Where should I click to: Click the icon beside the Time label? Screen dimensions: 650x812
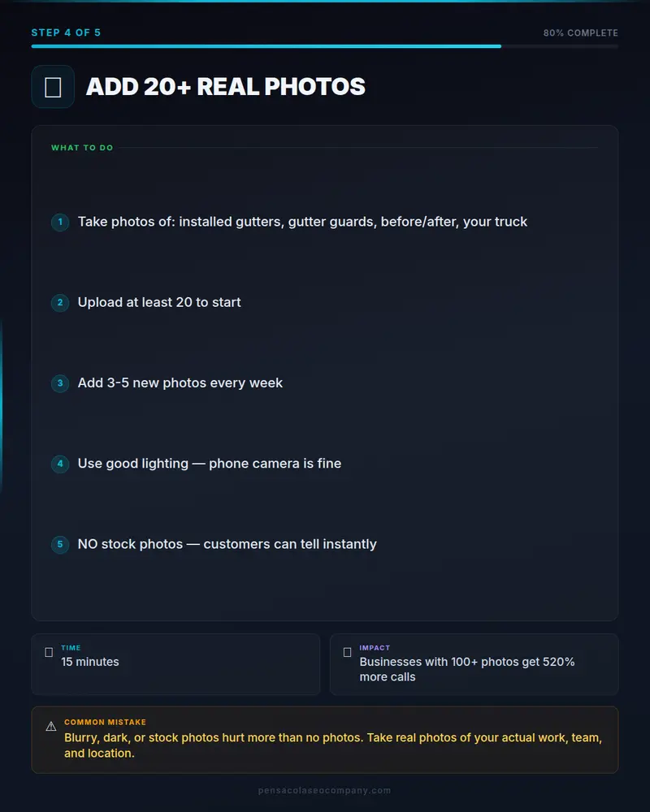pyautogui.click(x=49, y=653)
